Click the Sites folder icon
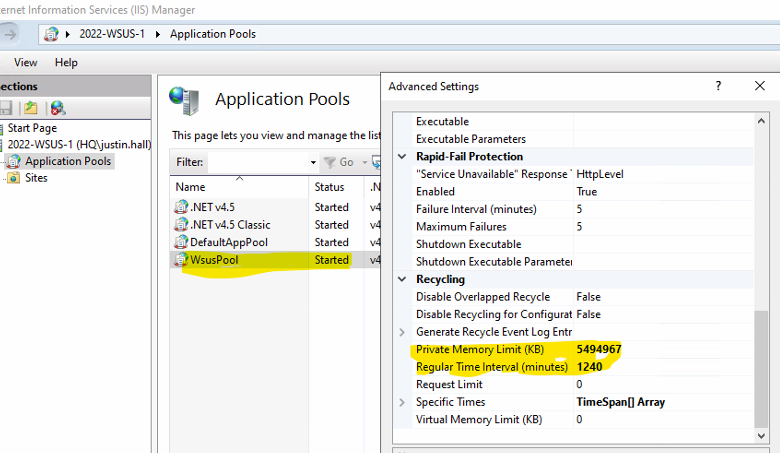 pyautogui.click(x=14, y=178)
